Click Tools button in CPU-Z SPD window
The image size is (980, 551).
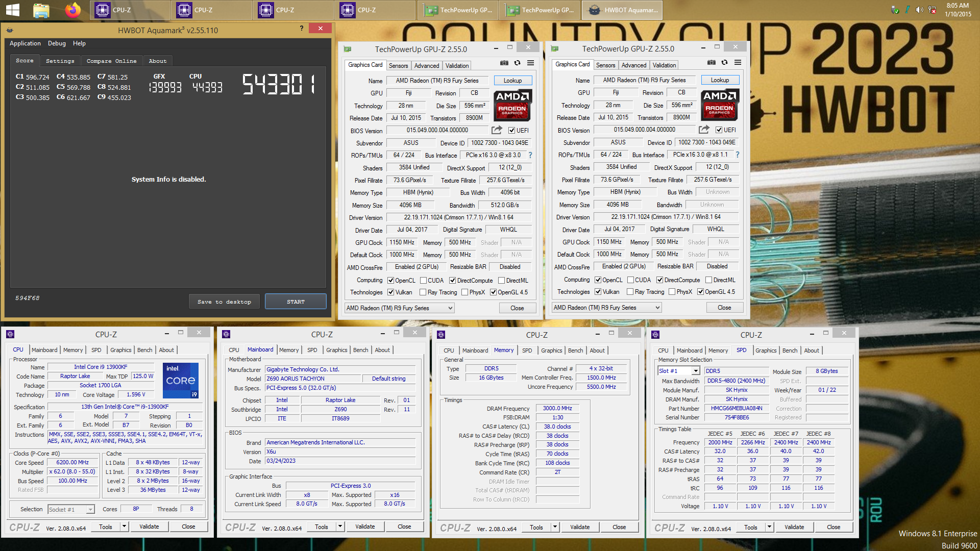pyautogui.click(x=750, y=527)
